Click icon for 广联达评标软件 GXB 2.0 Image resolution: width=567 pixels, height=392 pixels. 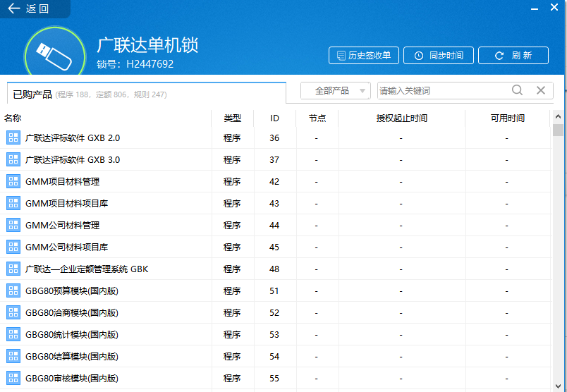pos(13,137)
